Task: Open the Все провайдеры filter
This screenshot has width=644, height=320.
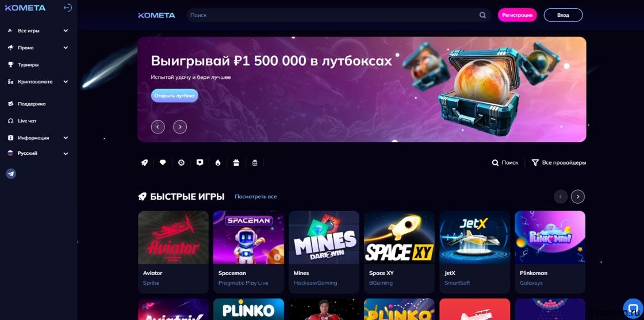Action: (x=559, y=162)
